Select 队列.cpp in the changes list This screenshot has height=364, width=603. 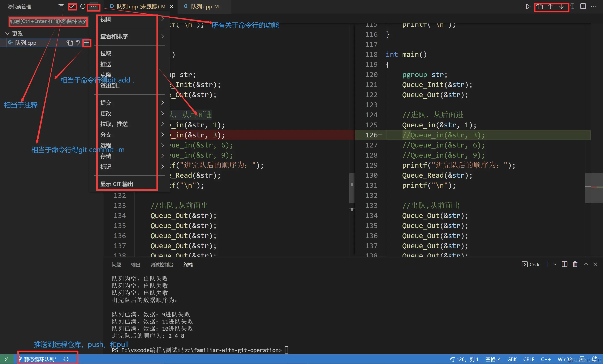26,43
